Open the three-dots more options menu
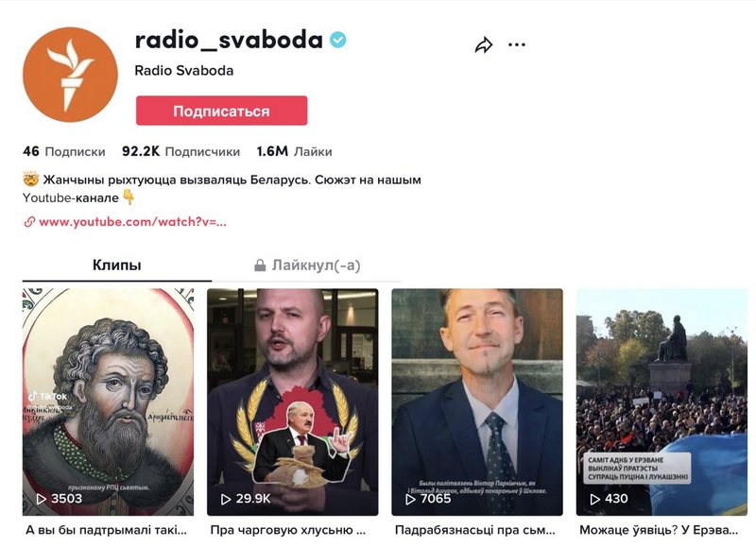This screenshot has height=547, width=756. coord(516,44)
